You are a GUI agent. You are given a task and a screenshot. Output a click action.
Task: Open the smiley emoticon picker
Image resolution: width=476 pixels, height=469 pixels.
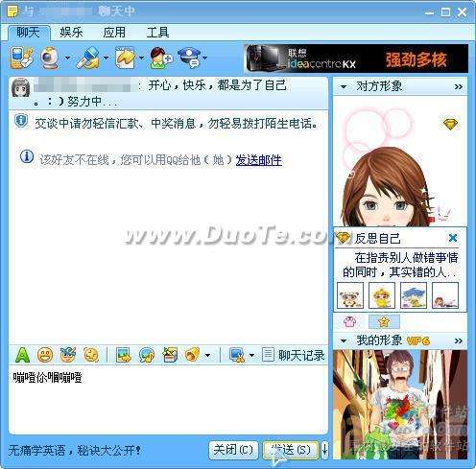45,355
